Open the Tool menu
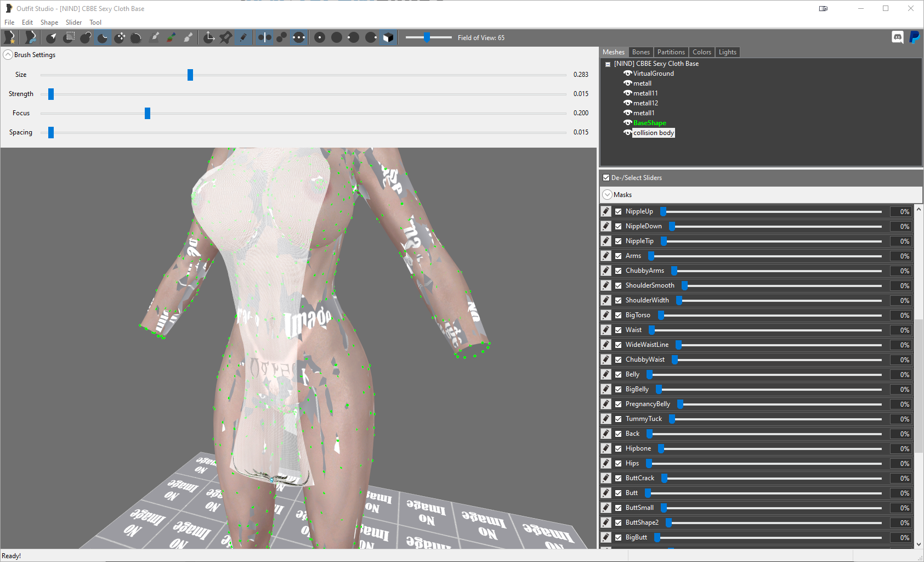This screenshot has height=562, width=924. (x=95, y=23)
